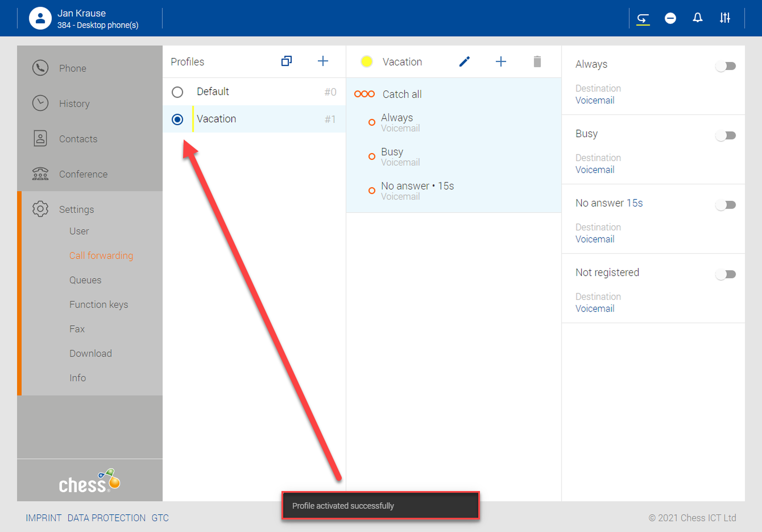
Task: Delete the Vacation profile with trash icon
Action: 537,62
